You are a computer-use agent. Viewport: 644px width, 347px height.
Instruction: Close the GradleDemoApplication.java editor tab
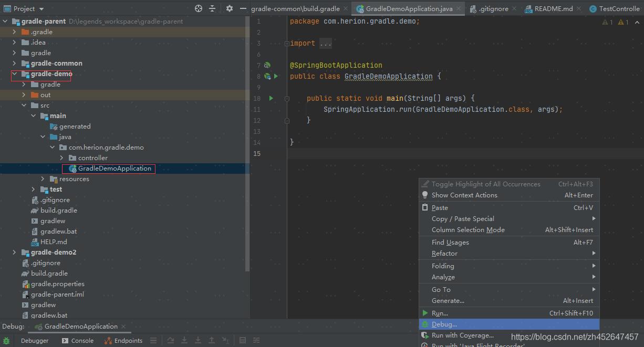(x=459, y=9)
